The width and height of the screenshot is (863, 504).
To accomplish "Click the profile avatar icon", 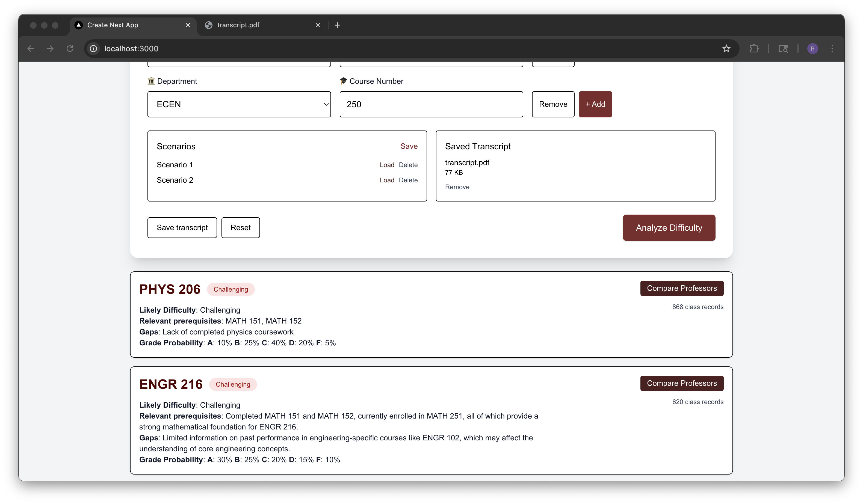I will 812,49.
